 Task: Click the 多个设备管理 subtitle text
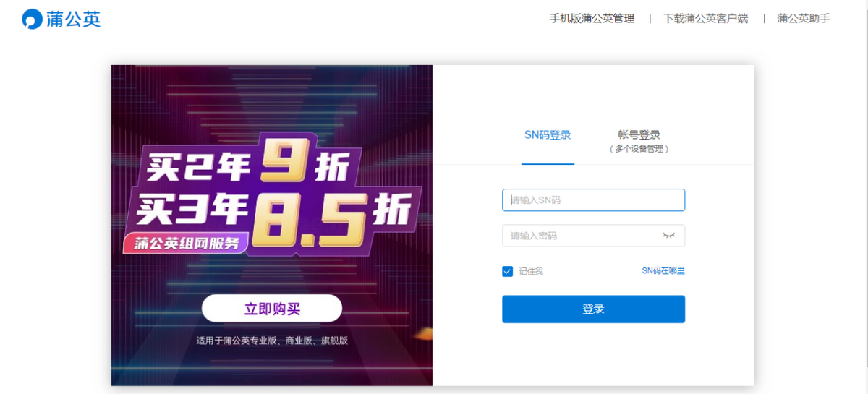639,149
